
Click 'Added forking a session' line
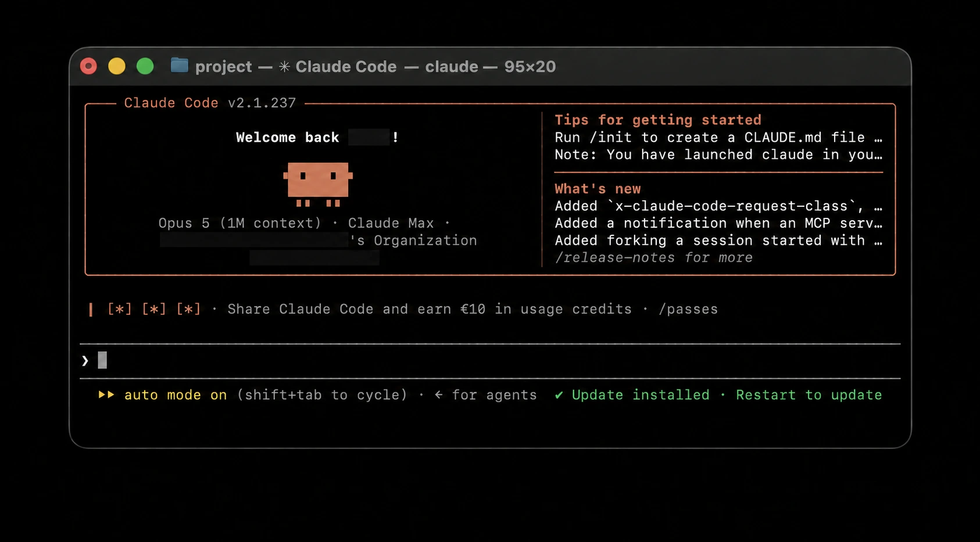point(718,241)
